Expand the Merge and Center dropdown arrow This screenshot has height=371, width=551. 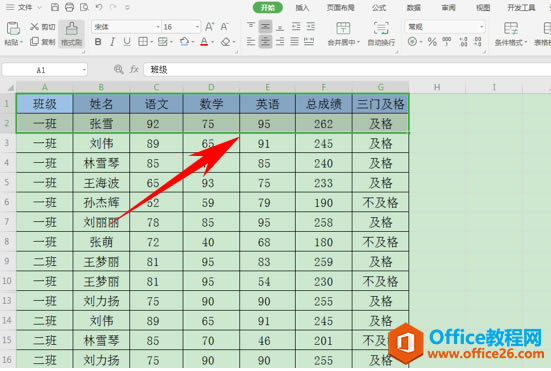(358, 43)
